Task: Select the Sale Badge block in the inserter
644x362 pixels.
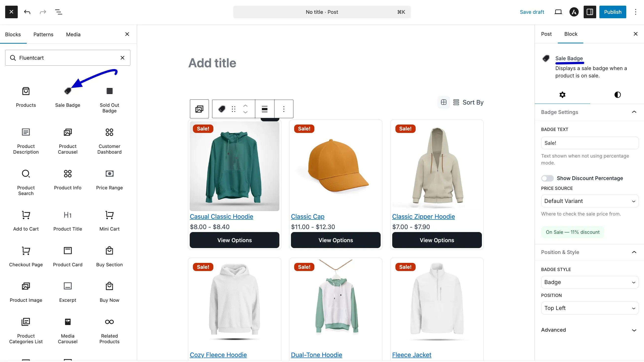Action: [68, 98]
